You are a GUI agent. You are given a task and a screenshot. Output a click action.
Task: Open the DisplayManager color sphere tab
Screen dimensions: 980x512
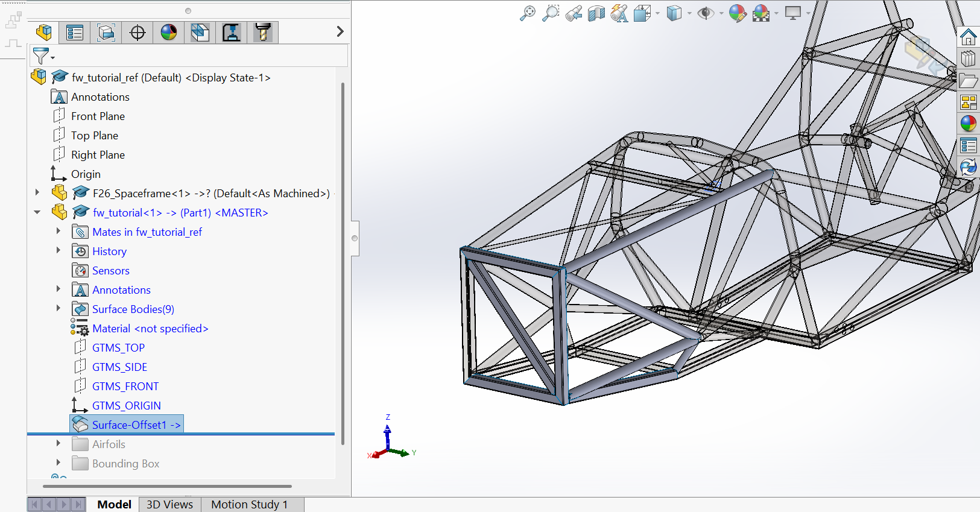click(169, 33)
